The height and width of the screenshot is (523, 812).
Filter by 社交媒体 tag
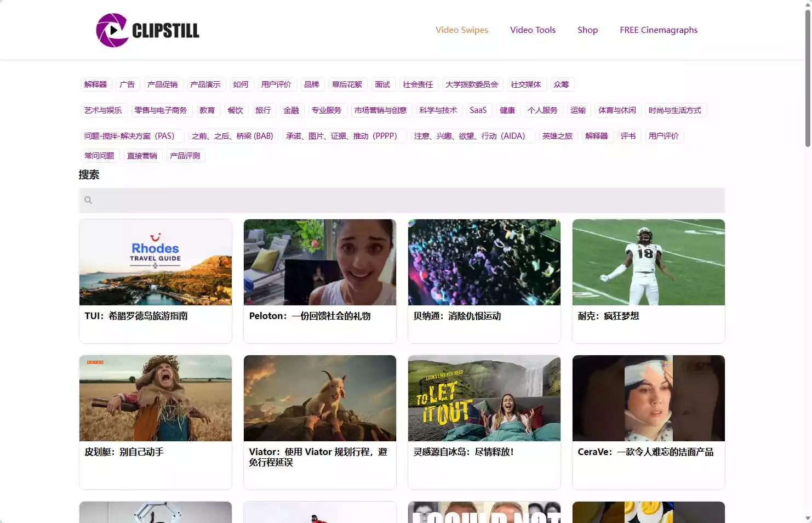(526, 84)
